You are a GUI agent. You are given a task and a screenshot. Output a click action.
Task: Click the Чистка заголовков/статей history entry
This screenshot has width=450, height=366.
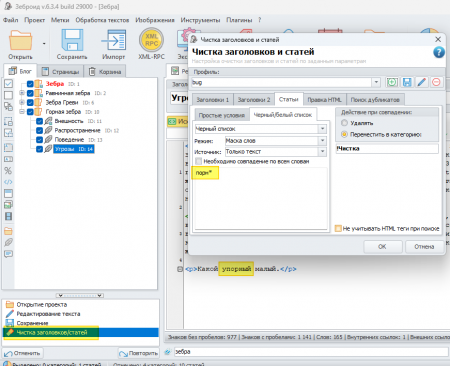click(x=81, y=332)
